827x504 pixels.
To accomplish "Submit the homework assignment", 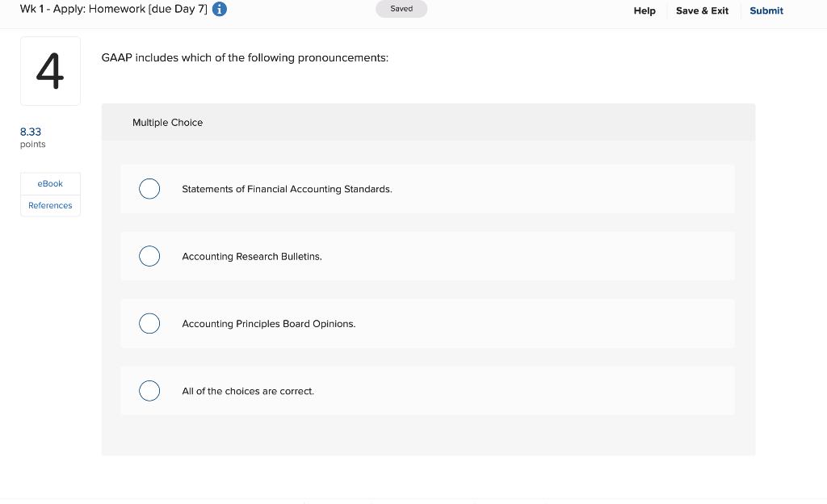I will 766,10.
